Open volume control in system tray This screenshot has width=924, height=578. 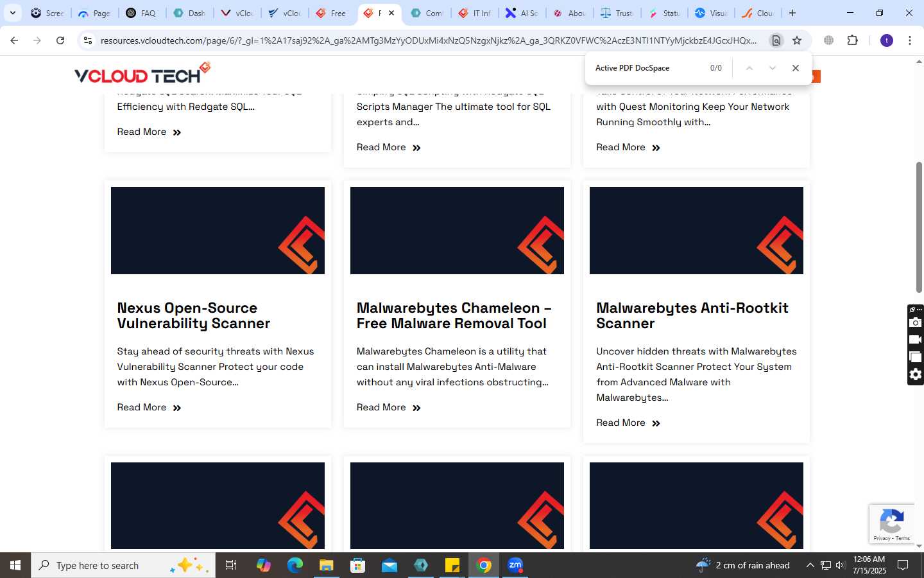(841, 565)
